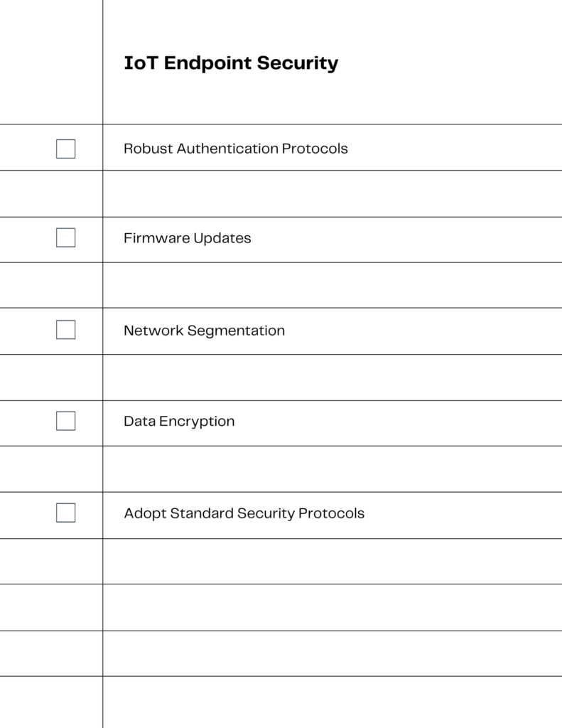This screenshot has height=728, width=562.
Task: Click the Firmware Updates label
Action: click(188, 238)
